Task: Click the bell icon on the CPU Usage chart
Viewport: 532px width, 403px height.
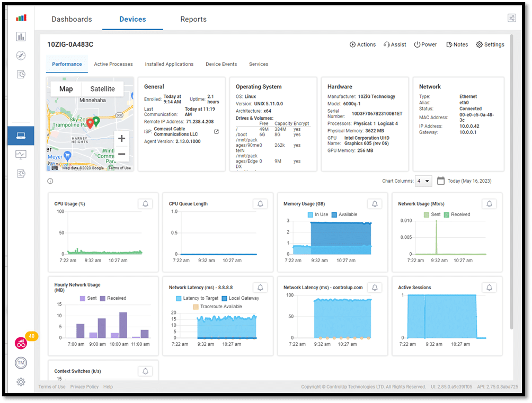Action: (146, 204)
